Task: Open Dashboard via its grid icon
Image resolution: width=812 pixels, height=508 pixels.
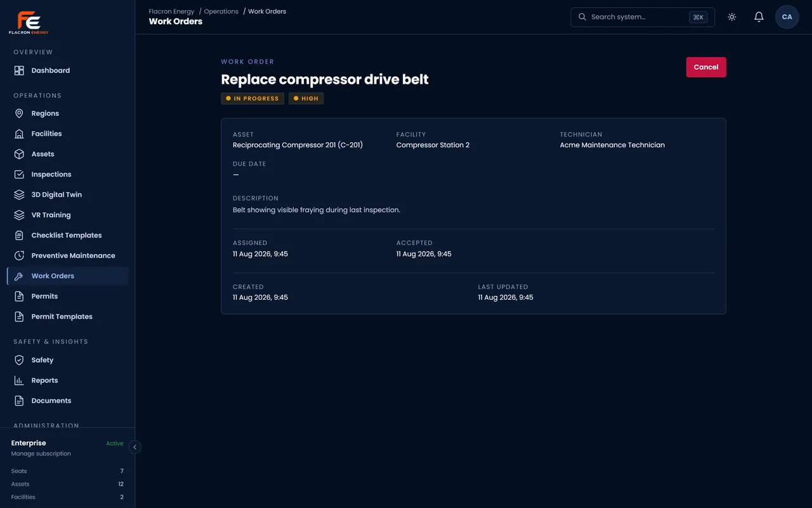Action: pos(19,70)
